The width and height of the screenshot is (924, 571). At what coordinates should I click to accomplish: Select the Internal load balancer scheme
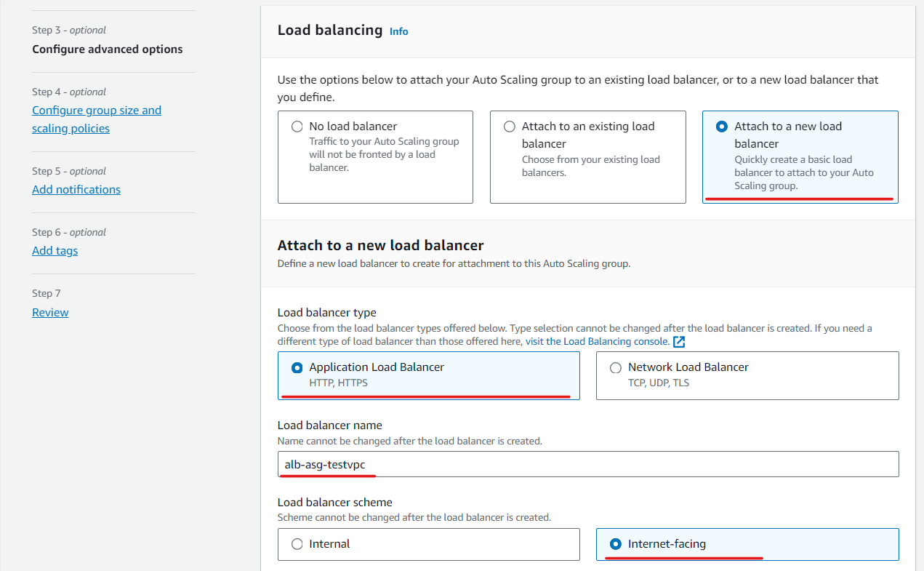297,544
